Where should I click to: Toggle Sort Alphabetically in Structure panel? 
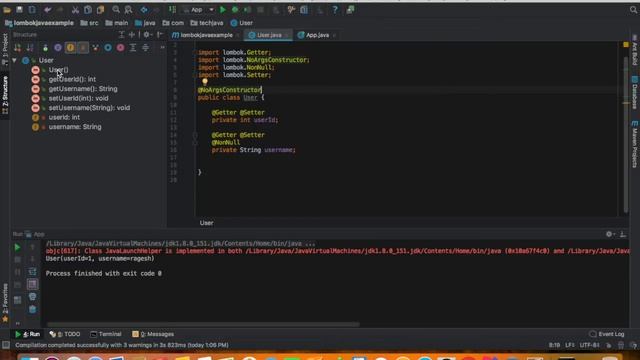30,48
